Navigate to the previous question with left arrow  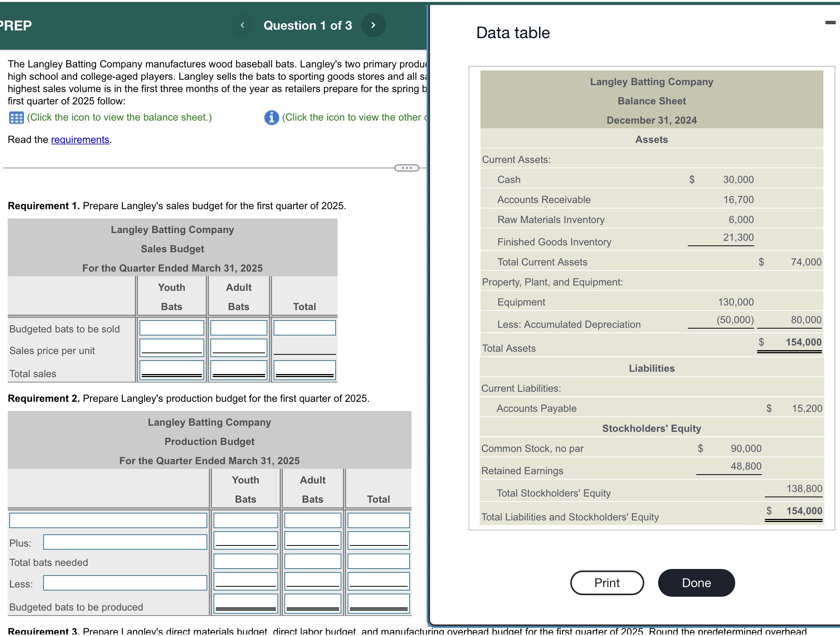point(243,25)
